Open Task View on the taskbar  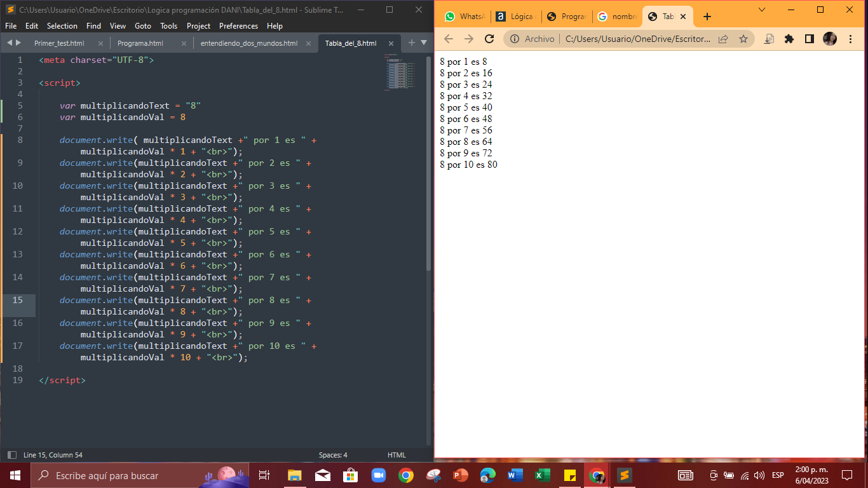pyautogui.click(x=265, y=475)
